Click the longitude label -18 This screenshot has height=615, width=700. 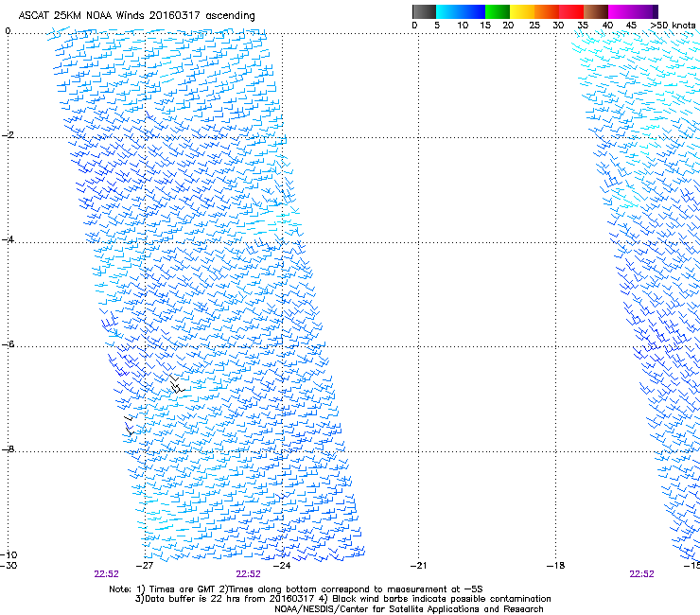click(x=555, y=566)
